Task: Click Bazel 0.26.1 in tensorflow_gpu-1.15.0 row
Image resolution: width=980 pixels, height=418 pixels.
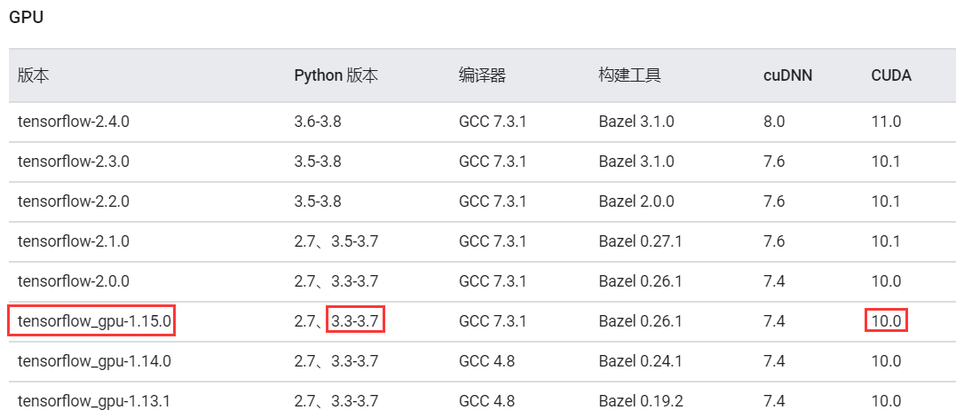Action: point(640,321)
